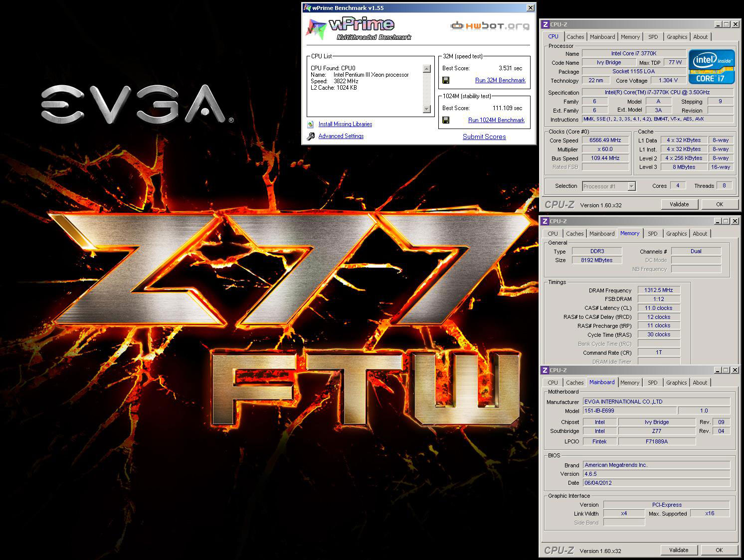
Task: Switch to SPD tab in the CPU-Z Memory window
Action: (x=653, y=234)
